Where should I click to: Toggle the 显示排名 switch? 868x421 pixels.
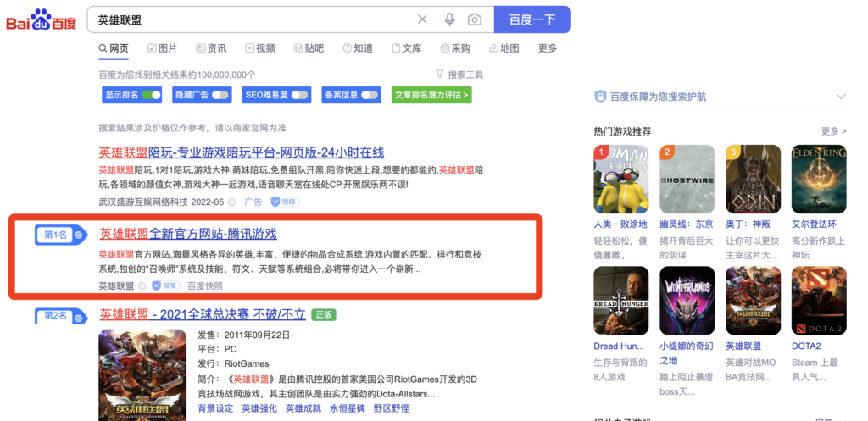click(151, 95)
